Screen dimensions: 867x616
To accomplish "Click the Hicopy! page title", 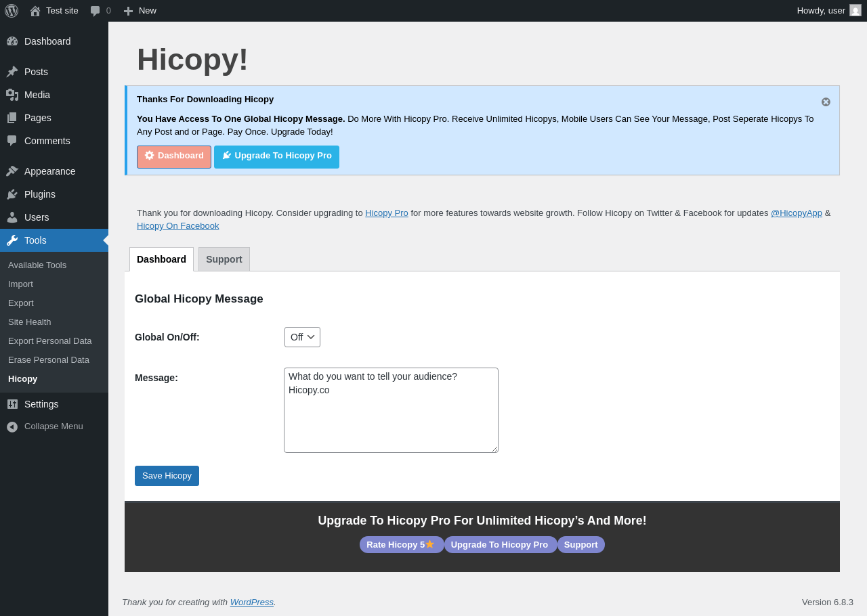I will pos(192,59).
